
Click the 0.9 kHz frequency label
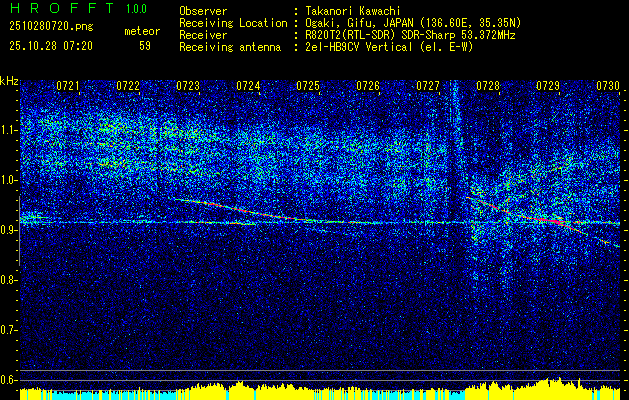[x=7, y=230]
